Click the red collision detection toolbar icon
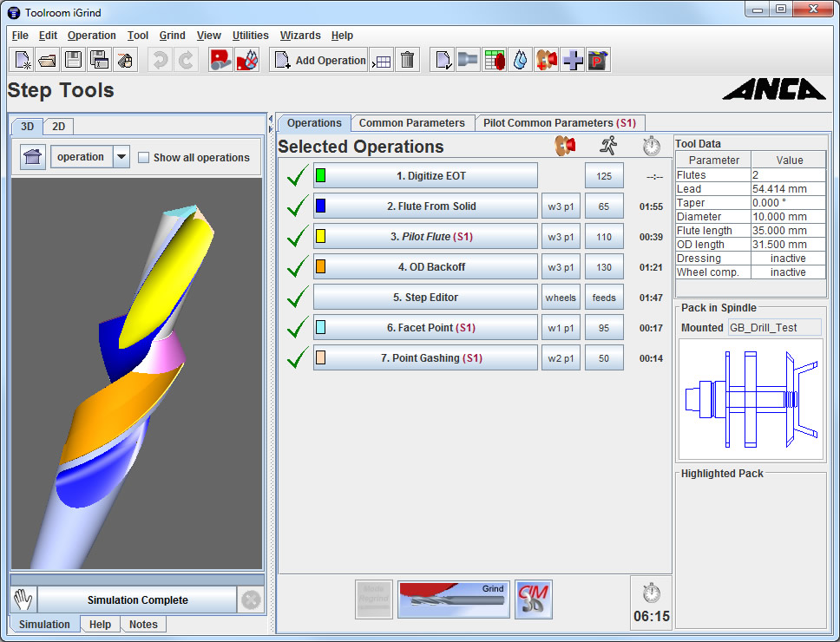Viewport: 840px width, 642px height. (x=220, y=60)
